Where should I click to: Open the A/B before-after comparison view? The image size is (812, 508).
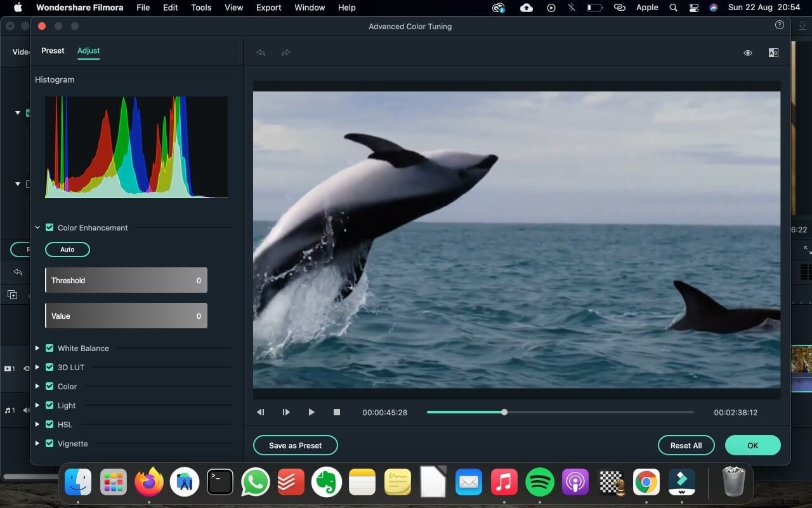tap(773, 53)
